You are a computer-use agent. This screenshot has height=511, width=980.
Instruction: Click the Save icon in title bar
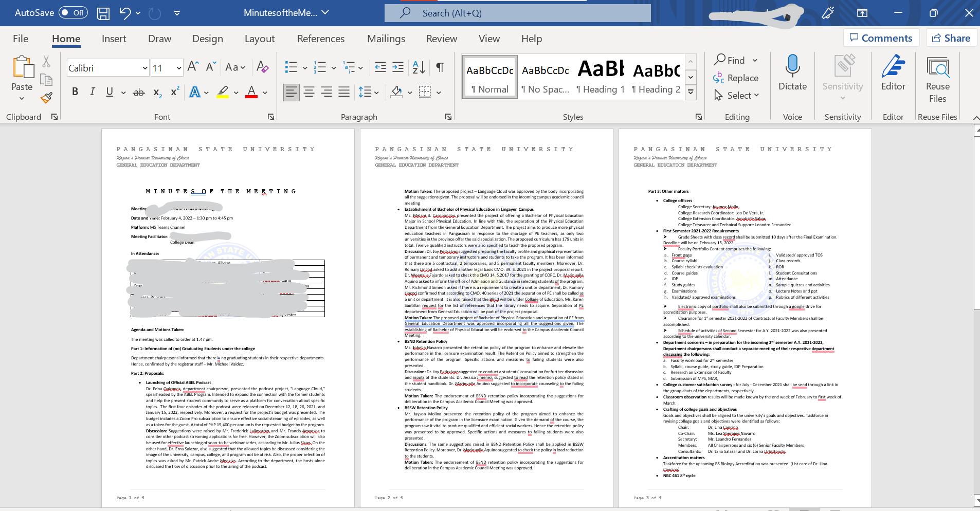click(x=103, y=13)
